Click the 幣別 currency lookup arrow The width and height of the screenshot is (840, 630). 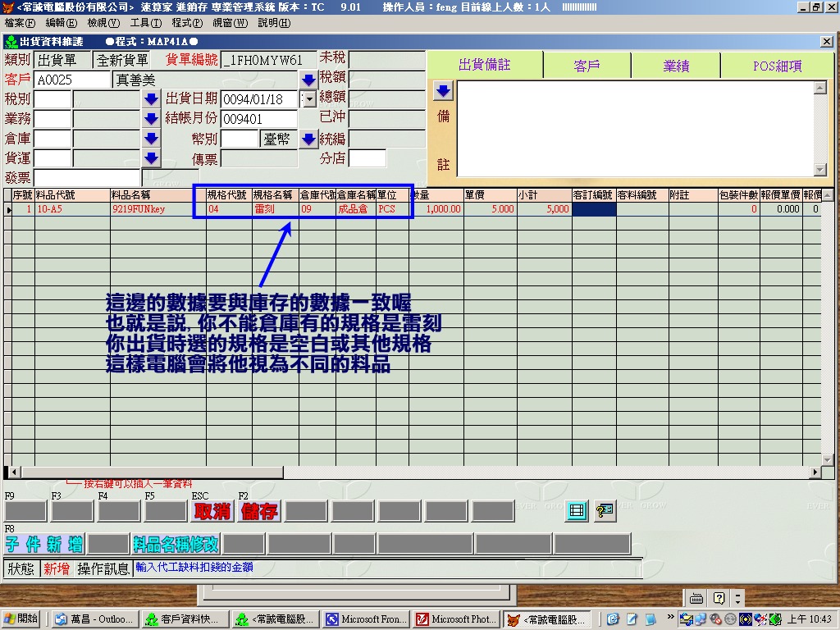pyautogui.click(x=308, y=139)
